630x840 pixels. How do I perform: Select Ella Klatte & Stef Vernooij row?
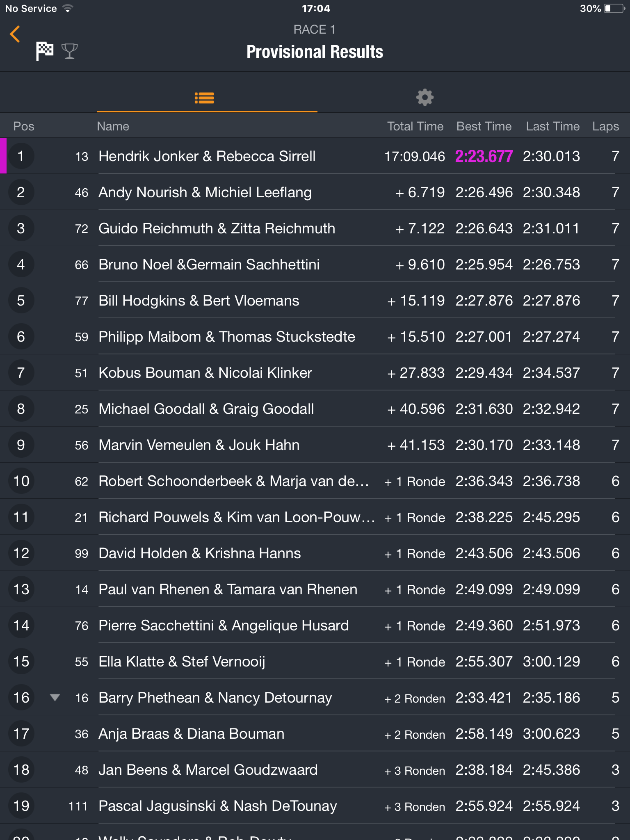(x=315, y=661)
